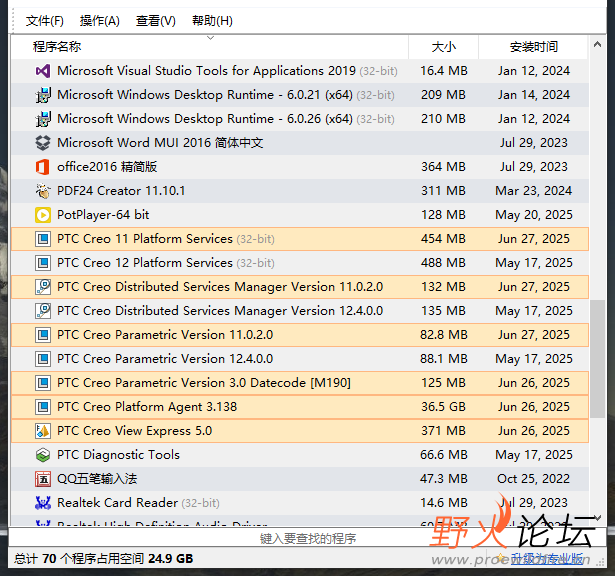Click the Oct 25, 2022 install date
615x576 pixels.
point(533,479)
